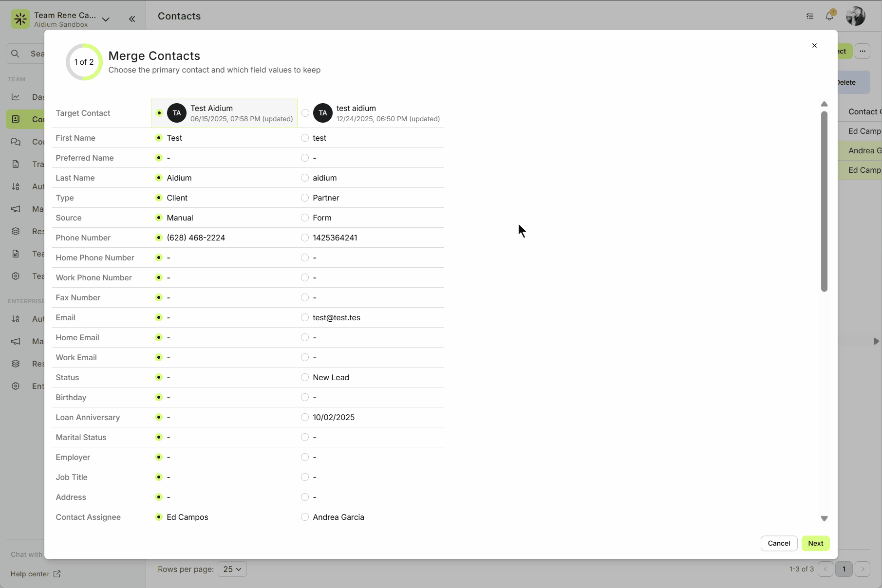The width and height of the screenshot is (882, 588).
Task: Pick Andrea Garcia as Contact Assignee
Action: coord(305,517)
